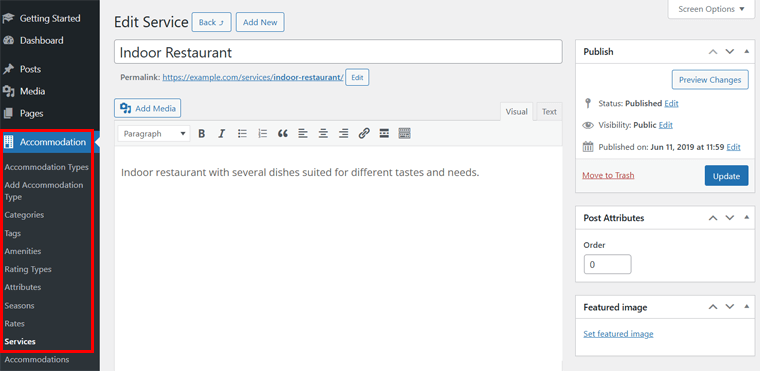The image size is (760, 371).
Task: Click Move to Trash link
Action: tap(608, 175)
